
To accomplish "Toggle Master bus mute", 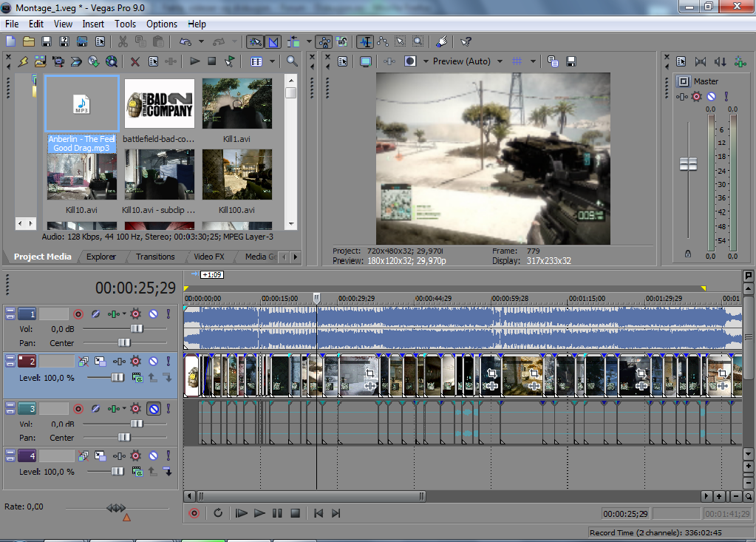I will [711, 96].
